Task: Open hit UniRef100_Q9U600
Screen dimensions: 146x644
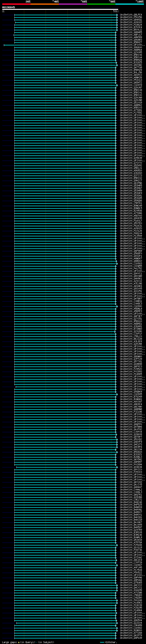Action: [131, 48]
